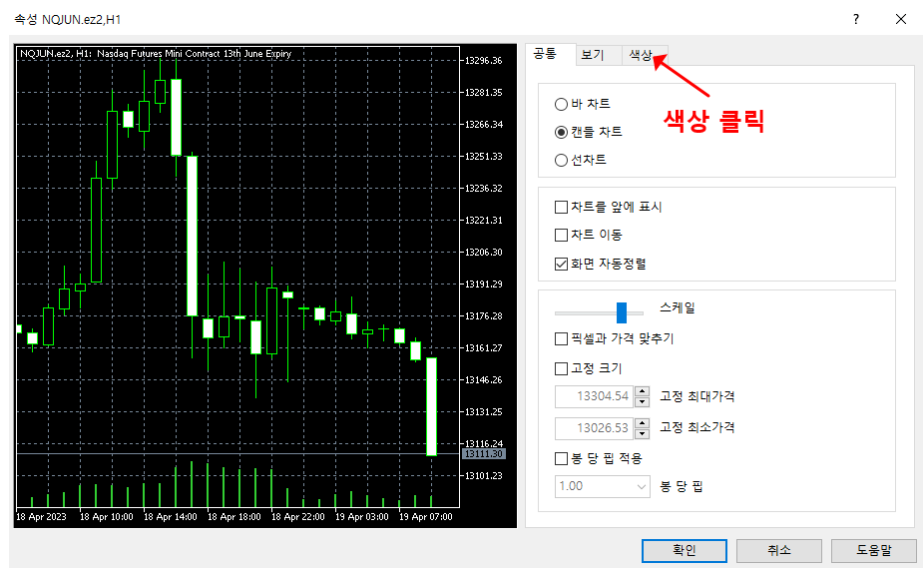Click the 취소 button
Screen dimensions: 924x573
pos(779,551)
